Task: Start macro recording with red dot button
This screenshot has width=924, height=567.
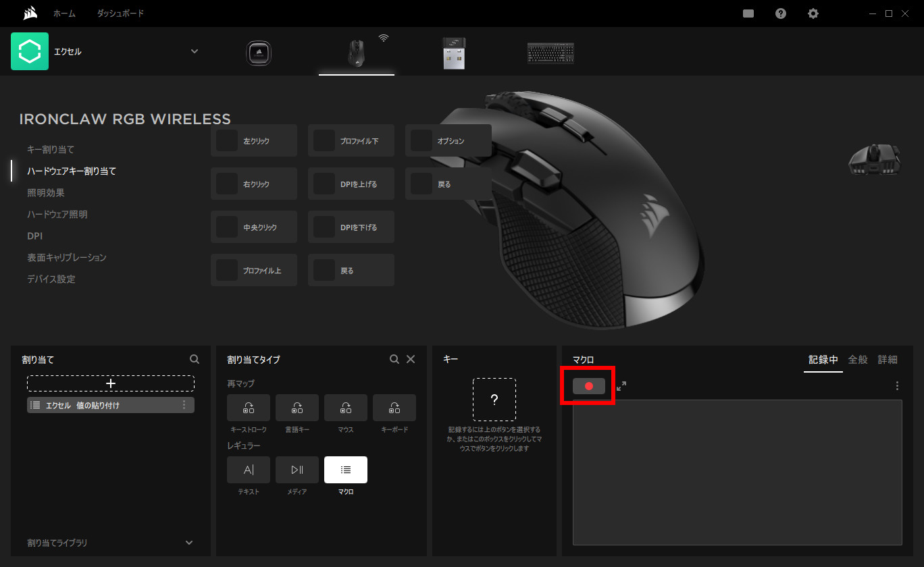Action: pos(589,386)
